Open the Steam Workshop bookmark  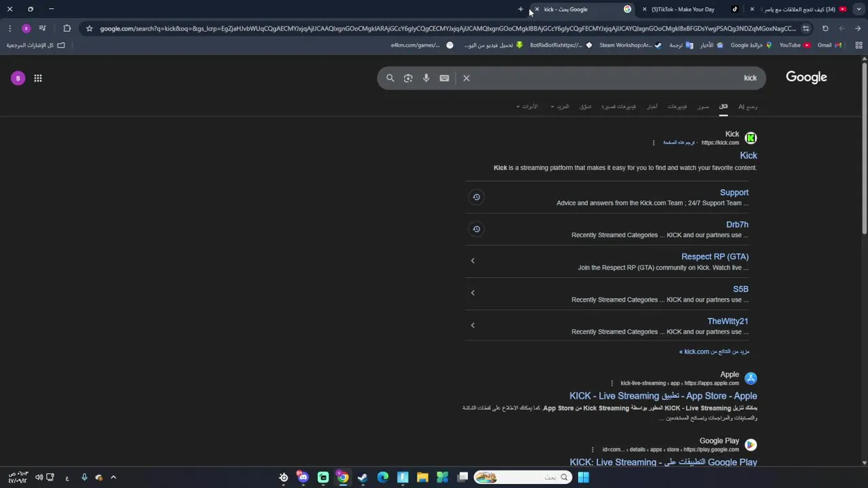(x=630, y=45)
